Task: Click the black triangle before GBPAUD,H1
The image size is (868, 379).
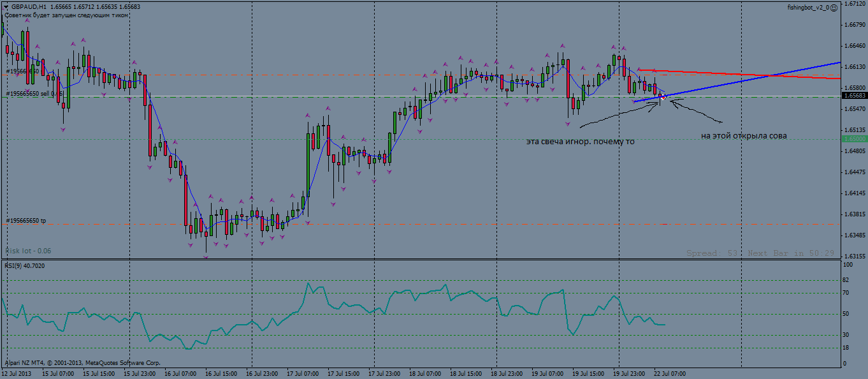Action: (x=6, y=6)
